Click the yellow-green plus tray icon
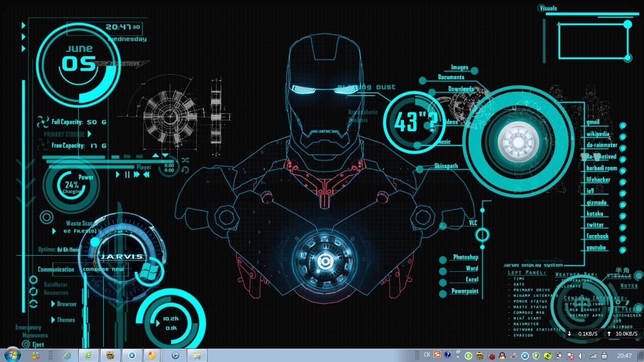 (x=548, y=356)
